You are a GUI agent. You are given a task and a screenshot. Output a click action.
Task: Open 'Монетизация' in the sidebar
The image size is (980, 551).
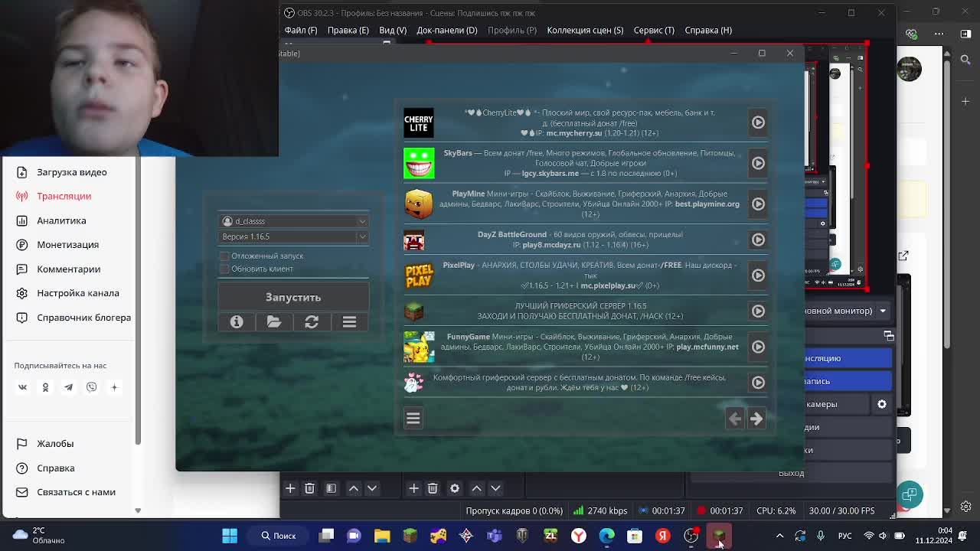click(69, 245)
